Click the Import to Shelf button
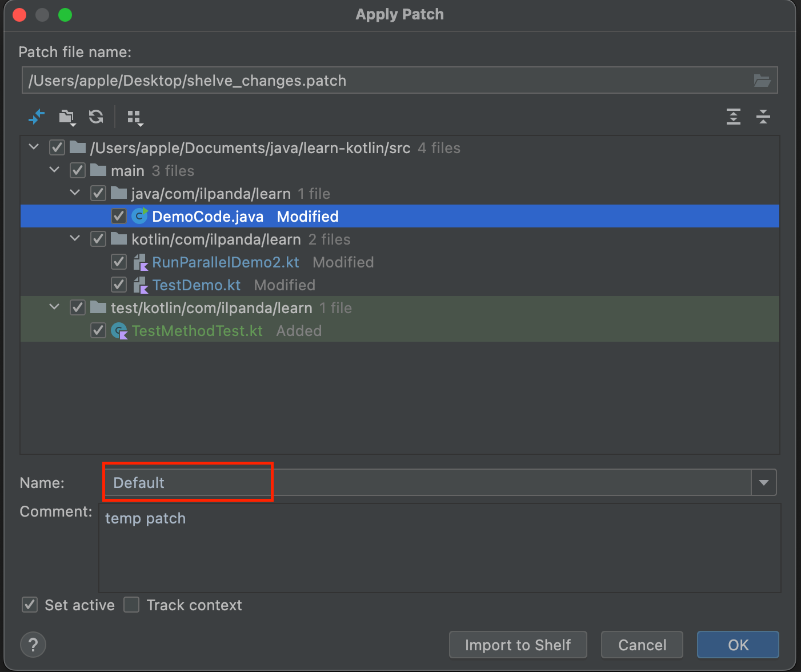 [518, 645]
